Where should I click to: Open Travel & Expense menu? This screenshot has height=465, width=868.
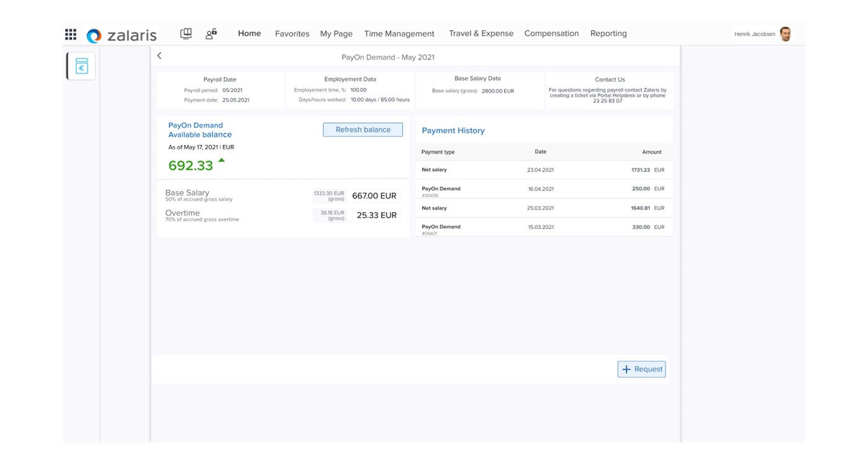481,33
